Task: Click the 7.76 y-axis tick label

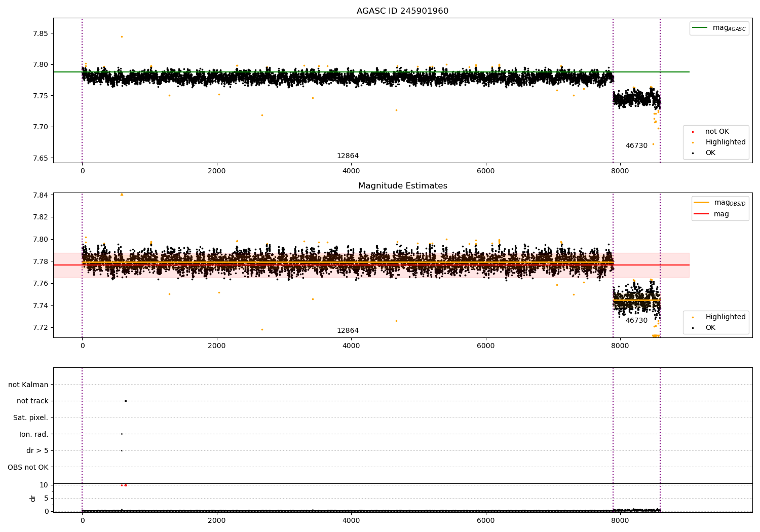Action: (x=41, y=283)
